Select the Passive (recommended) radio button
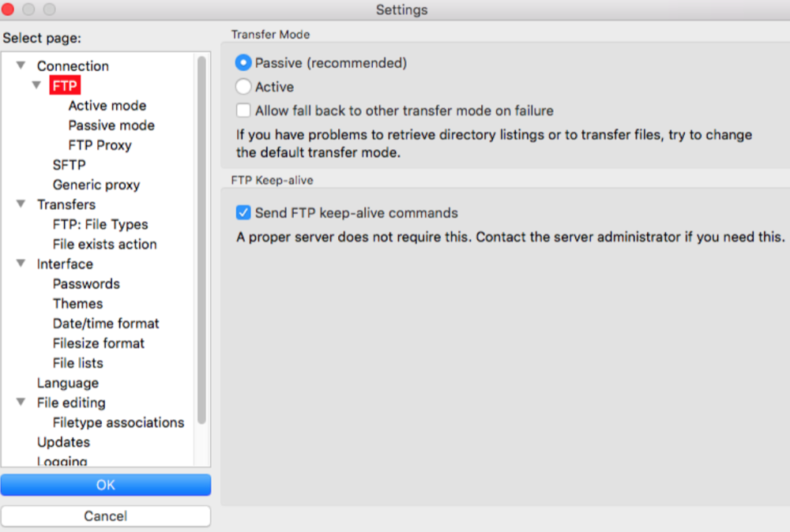 (x=243, y=63)
